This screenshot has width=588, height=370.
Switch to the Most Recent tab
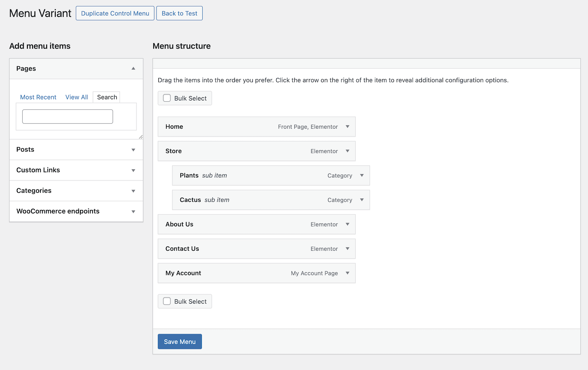pyautogui.click(x=38, y=97)
